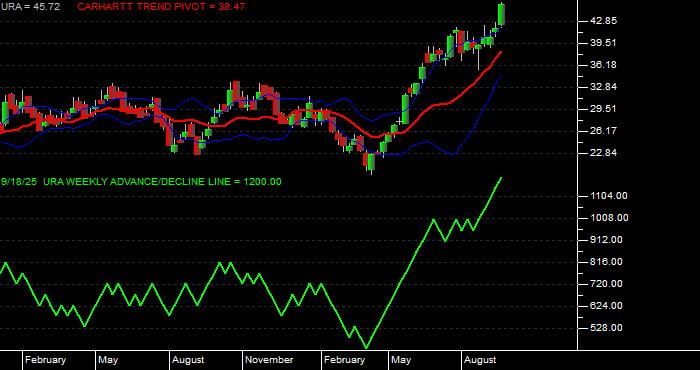
Task: Click the 9/18/25 date text
Action: point(19,182)
